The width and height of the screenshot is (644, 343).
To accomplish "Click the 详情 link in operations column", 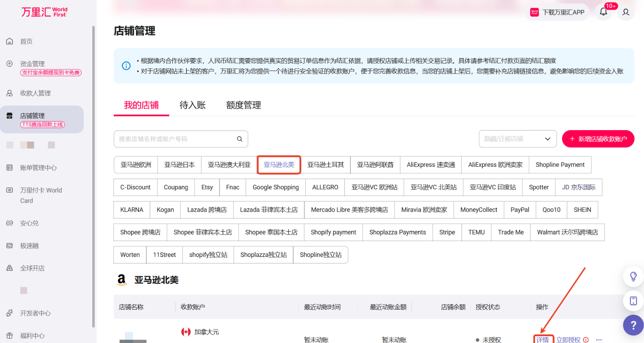I will 543,340.
